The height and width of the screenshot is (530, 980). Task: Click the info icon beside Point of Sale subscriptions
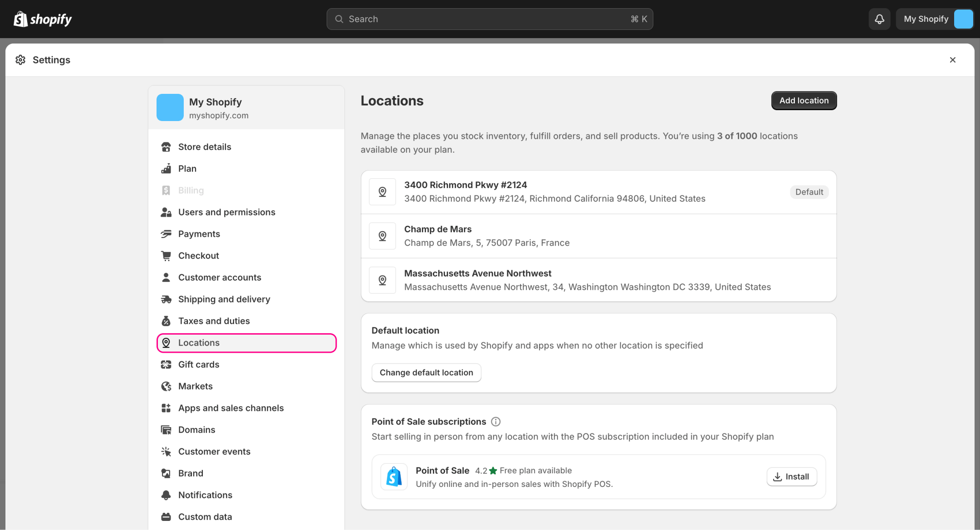coord(496,422)
